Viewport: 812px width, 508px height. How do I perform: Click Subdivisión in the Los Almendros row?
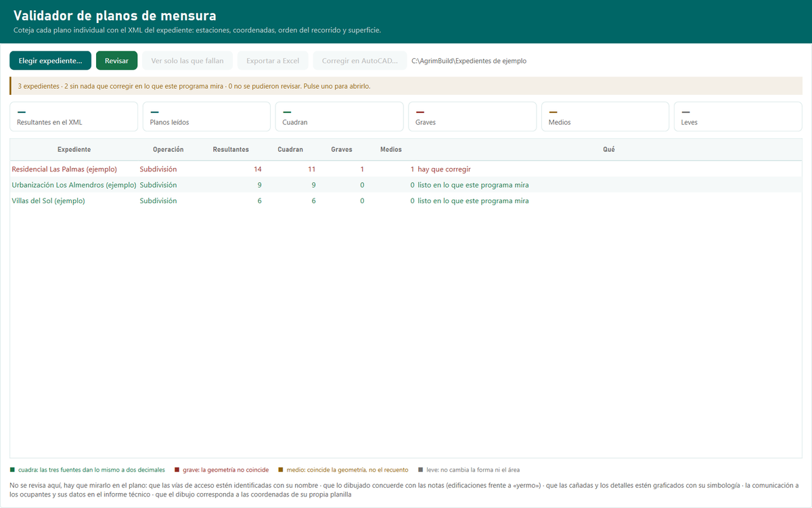click(x=158, y=185)
